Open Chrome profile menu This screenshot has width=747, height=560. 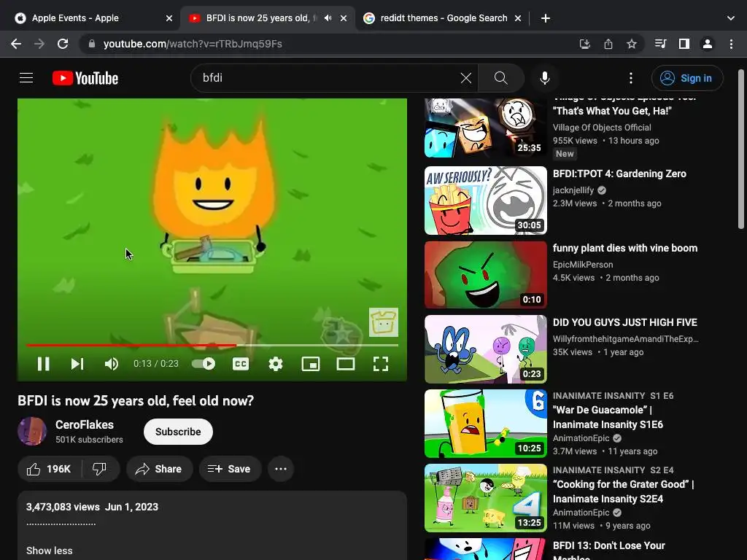[x=708, y=44]
